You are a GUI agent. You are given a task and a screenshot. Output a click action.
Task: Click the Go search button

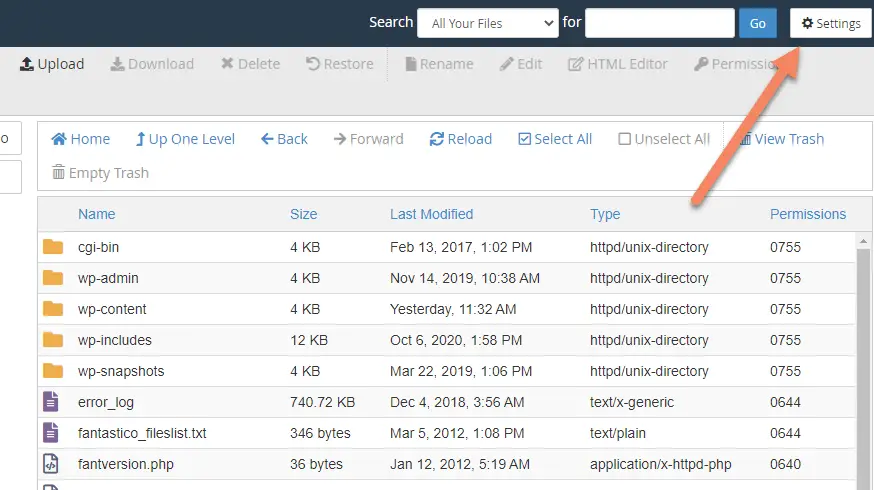758,23
